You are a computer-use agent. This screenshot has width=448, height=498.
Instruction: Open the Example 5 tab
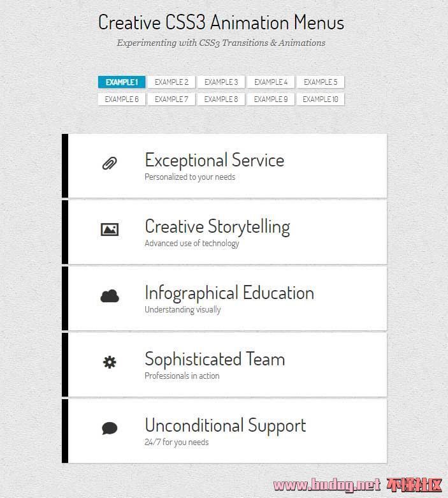pos(321,82)
